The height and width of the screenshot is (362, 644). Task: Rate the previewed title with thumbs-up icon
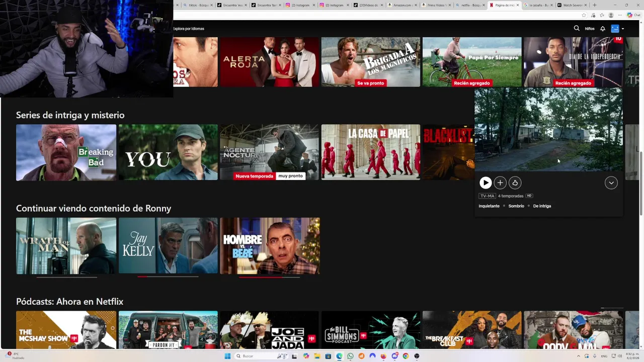tap(515, 183)
